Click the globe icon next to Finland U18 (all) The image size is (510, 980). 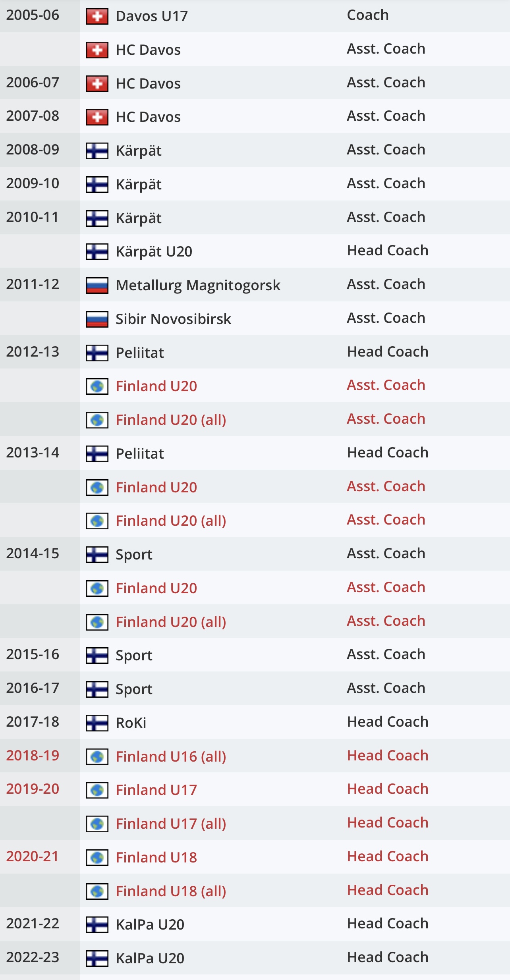(97, 891)
